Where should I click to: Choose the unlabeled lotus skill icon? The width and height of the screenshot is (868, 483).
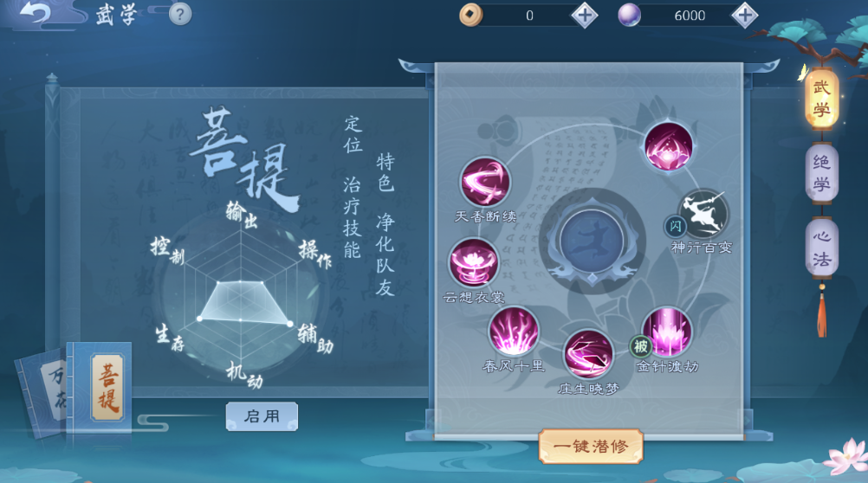[669, 147]
